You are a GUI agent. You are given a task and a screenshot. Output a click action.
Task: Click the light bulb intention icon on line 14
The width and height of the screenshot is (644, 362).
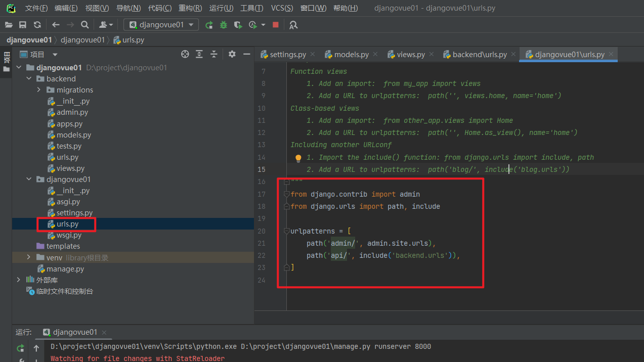click(x=298, y=158)
